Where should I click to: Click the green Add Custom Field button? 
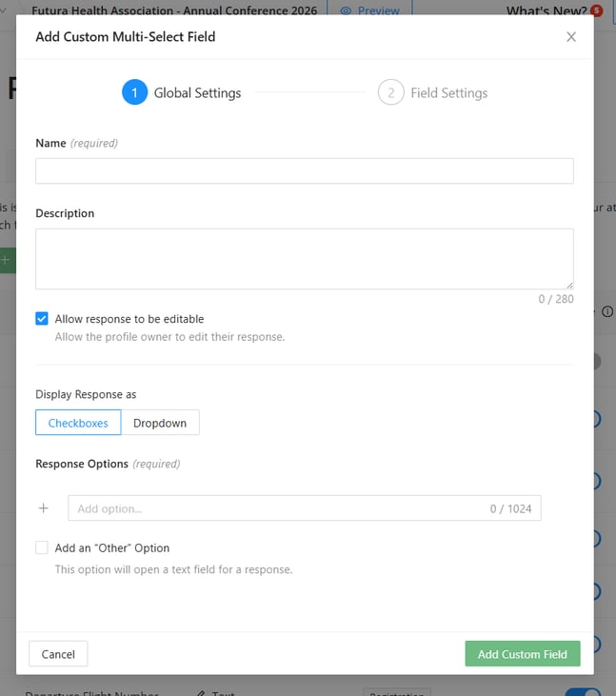(522, 654)
